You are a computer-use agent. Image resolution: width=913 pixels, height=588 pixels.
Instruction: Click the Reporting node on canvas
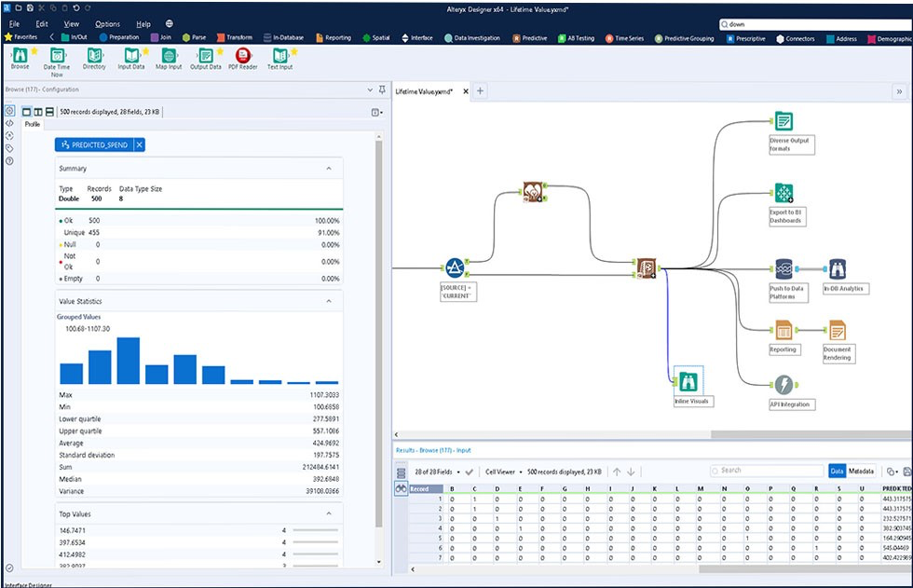click(784, 331)
